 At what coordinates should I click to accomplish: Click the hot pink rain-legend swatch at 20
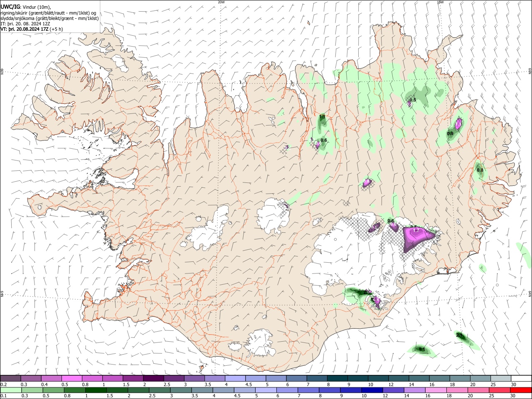point(478,390)
